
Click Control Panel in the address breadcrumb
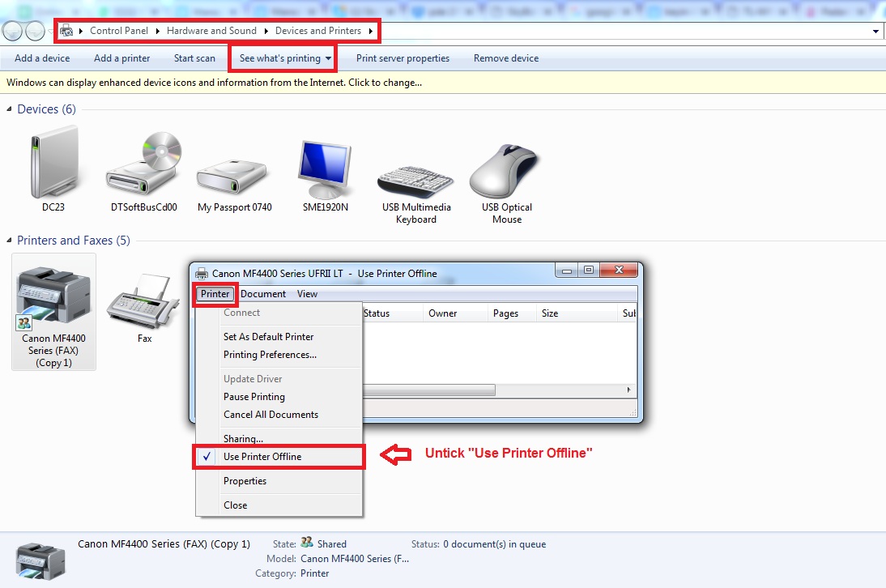(119, 31)
